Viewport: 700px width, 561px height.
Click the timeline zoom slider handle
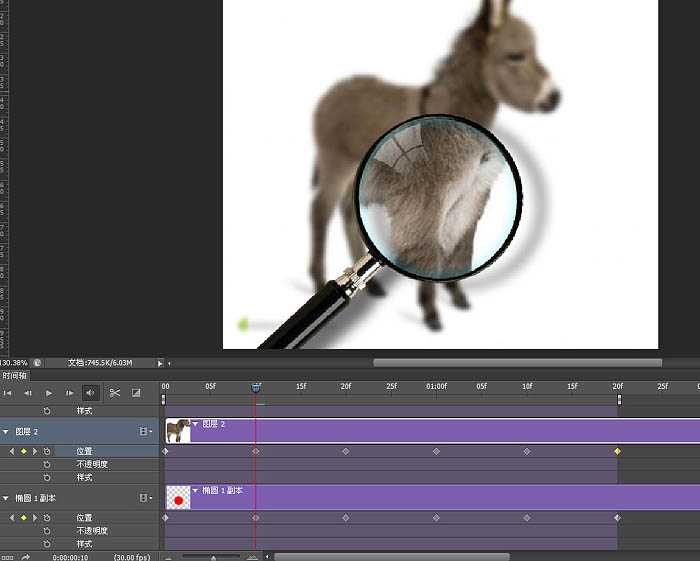pos(213,557)
